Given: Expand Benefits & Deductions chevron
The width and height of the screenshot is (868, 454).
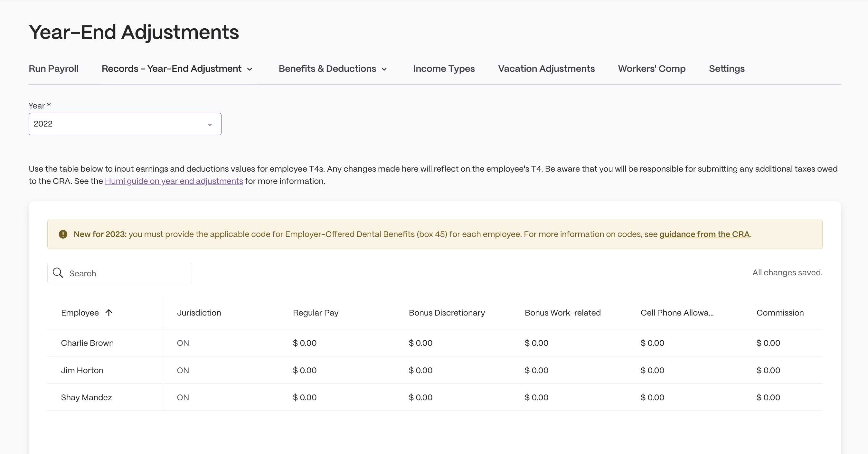Looking at the screenshot, I should pos(384,70).
